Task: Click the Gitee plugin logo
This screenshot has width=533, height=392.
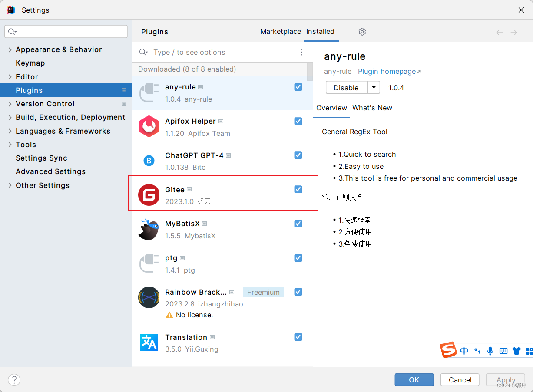Action: click(149, 195)
